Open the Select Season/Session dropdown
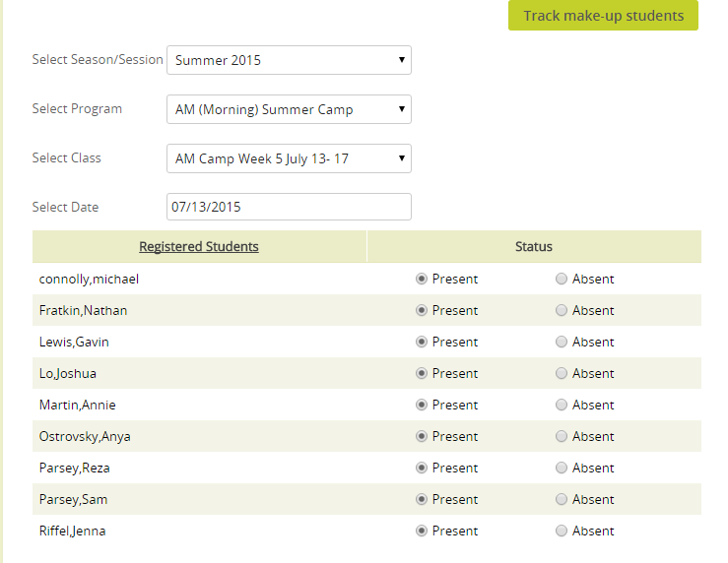 point(289,60)
